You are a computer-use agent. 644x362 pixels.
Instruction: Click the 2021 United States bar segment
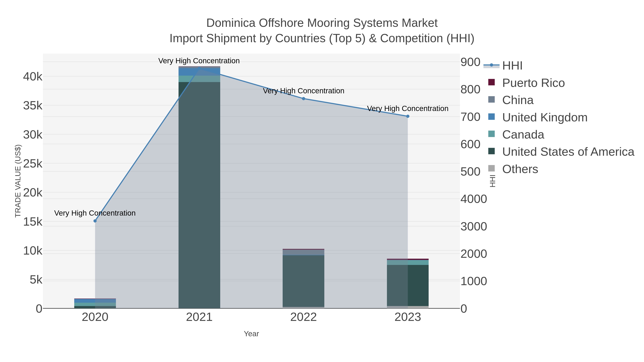coord(199,195)
